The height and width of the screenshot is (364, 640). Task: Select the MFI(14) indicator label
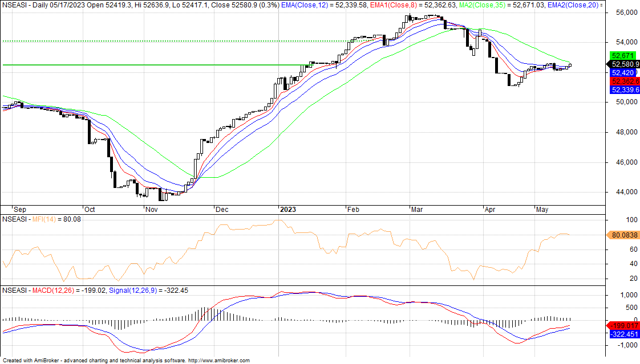click(x=44, y=219)
